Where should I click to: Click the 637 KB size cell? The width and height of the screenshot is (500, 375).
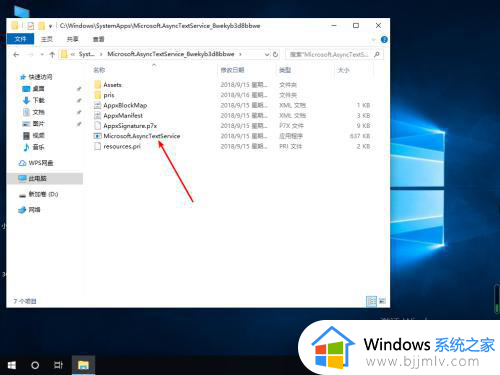point(360,136)
